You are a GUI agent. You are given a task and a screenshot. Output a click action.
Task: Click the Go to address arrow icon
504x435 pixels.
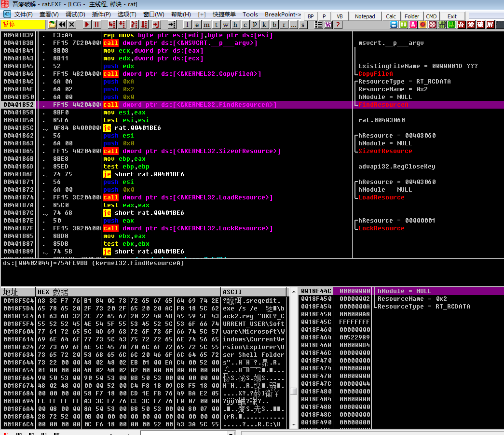[172, 25]
